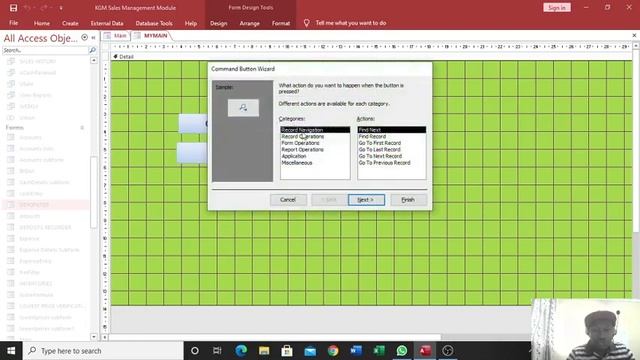The width and height of the screenshot is (640, 360).
Task: Click Next in the wizard
Action: [366, 200]
